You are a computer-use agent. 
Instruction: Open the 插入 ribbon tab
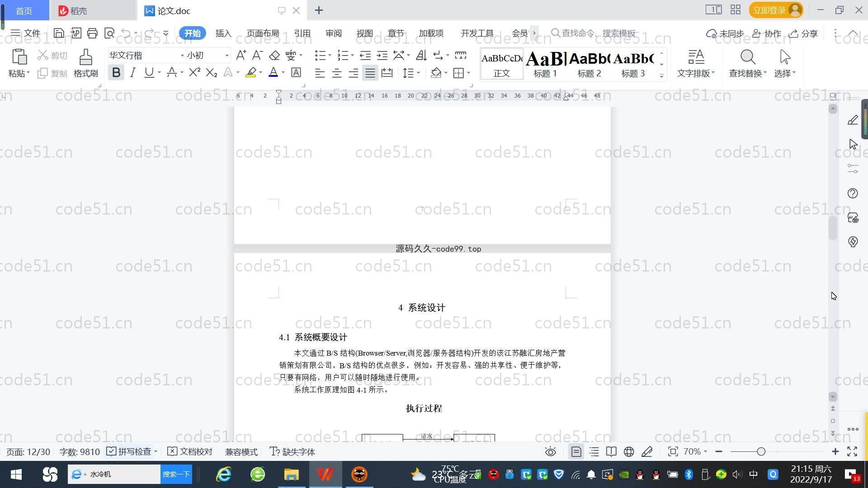point(223,33)
